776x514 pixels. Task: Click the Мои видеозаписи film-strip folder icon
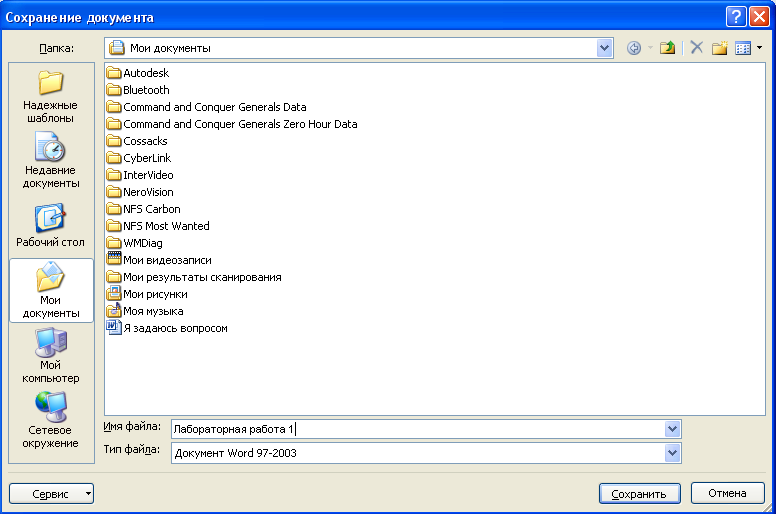tap(114, 258)
